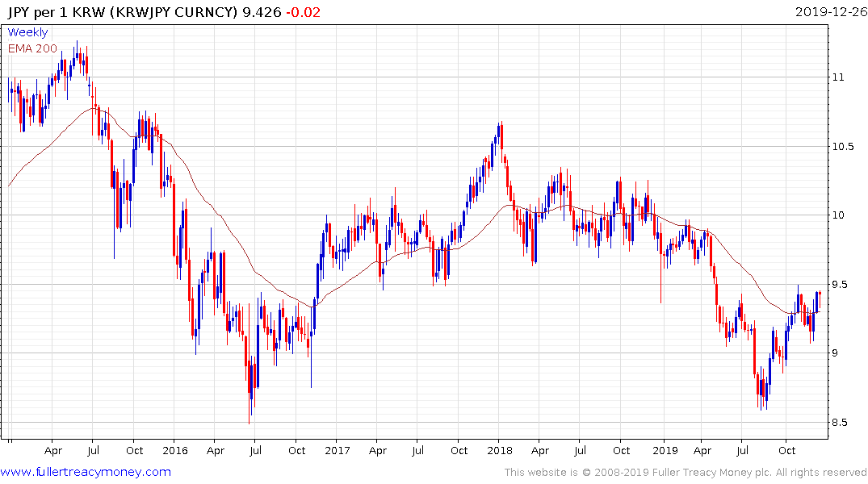868x484 pixels.
Task: Click the copyright notice 'Fuller Treacy Money plc'
Action: [x=712, y=473]
